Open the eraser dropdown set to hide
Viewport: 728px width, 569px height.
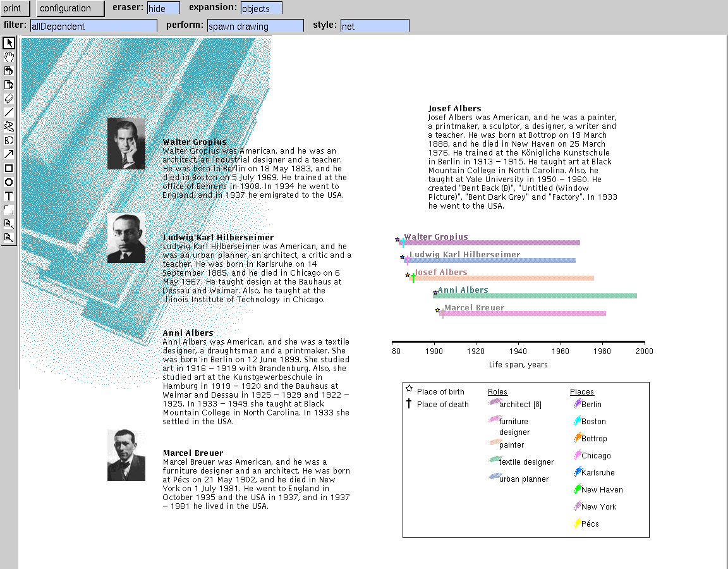click(164, 8)
